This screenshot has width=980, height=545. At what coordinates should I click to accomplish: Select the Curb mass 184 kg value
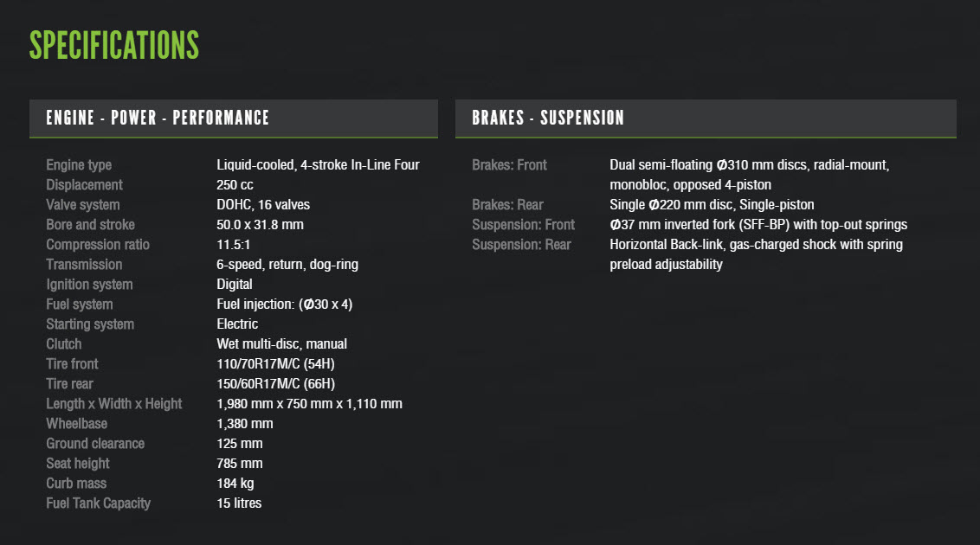point(235,484)
